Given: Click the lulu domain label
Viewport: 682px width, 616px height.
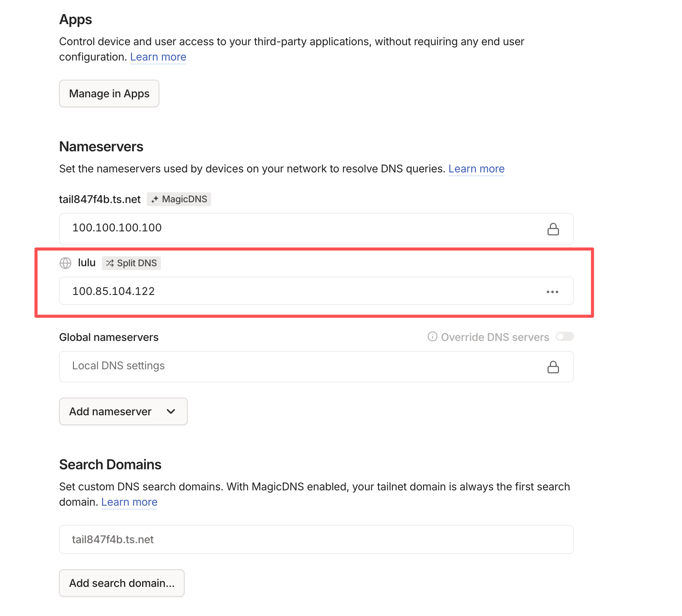Looking at the screenshot, I should pos(87,263).
